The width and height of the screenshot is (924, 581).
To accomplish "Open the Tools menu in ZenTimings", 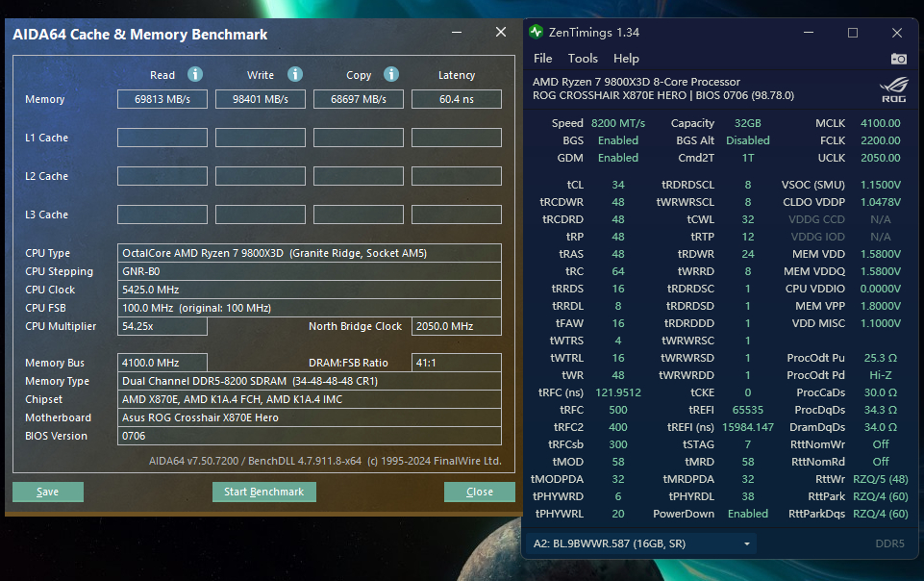I will (583, 59).
